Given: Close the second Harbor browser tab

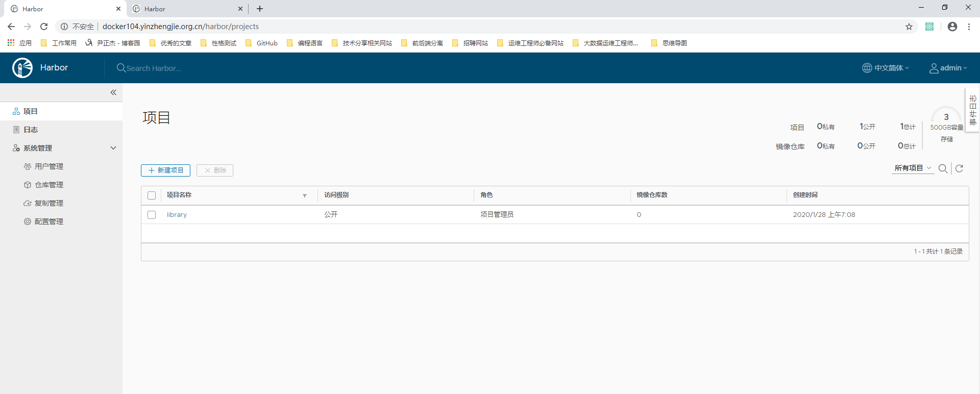Looking at the screenshot, I should [240, 9].
